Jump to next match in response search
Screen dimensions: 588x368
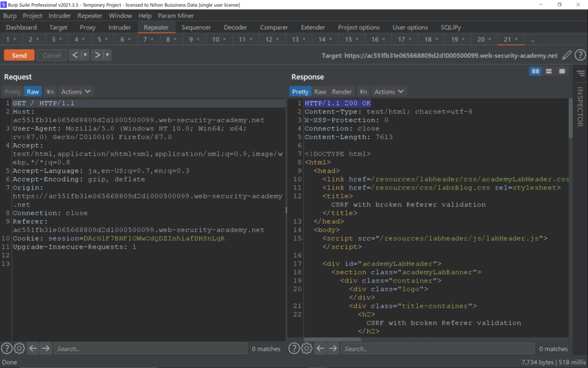tap(333, 348)
